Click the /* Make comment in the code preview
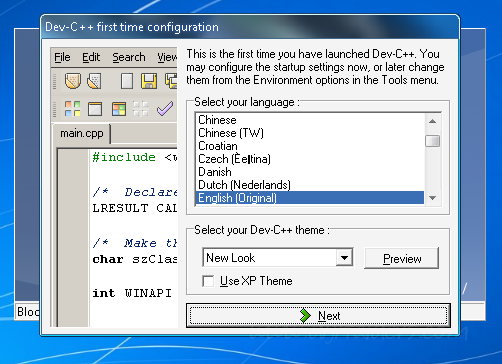Screen dimensions: 502x364 click(135, 243)
